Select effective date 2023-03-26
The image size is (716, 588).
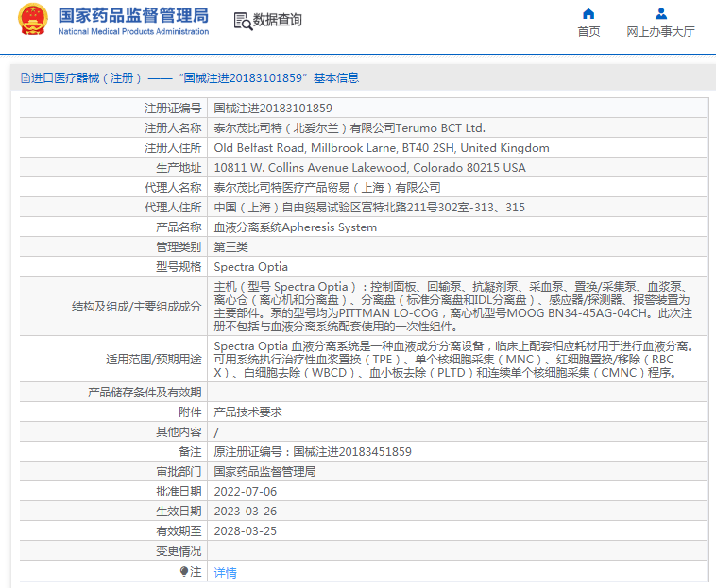[x=246, y=512]
